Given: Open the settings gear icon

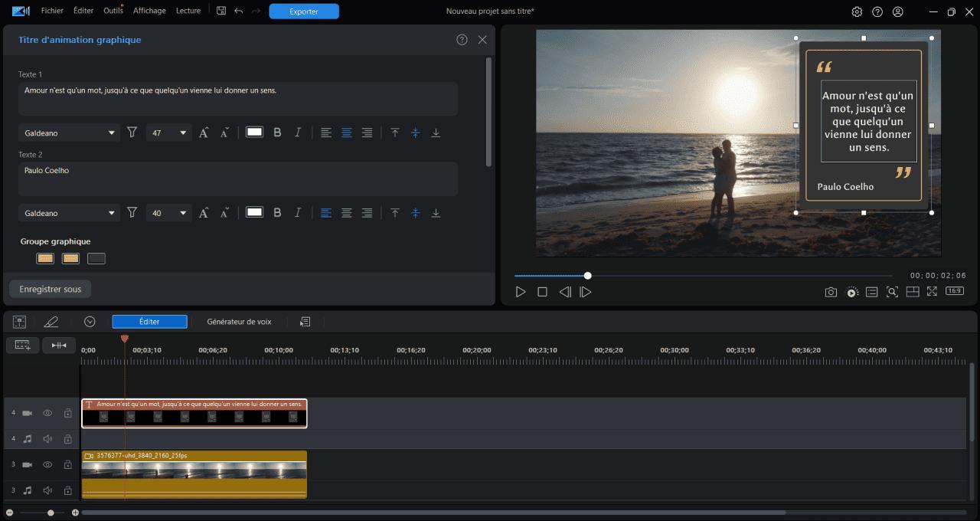Looking at the screenshot, I should [857, 11].
